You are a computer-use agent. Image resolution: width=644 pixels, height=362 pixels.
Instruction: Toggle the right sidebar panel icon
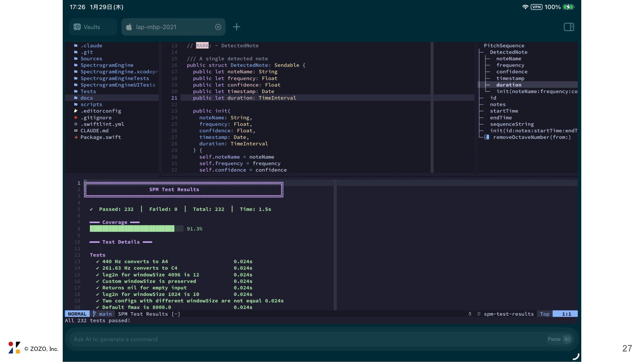(x=569, y=27)
